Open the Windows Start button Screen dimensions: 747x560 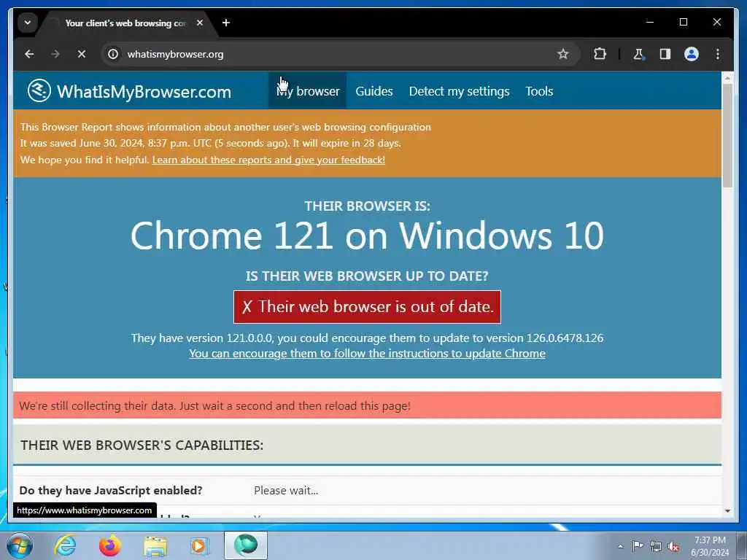20,545
